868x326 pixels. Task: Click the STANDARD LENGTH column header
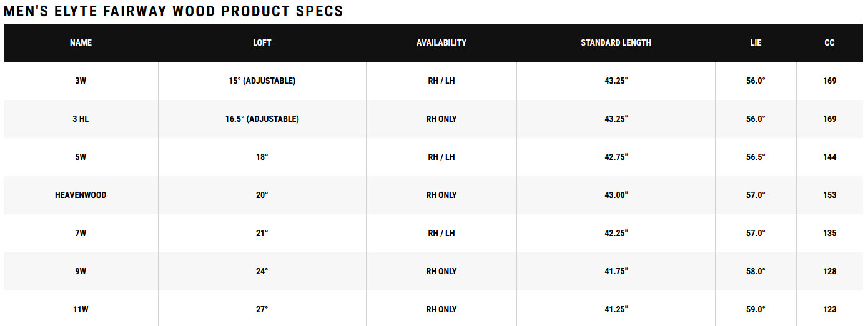tap(616, 43)
